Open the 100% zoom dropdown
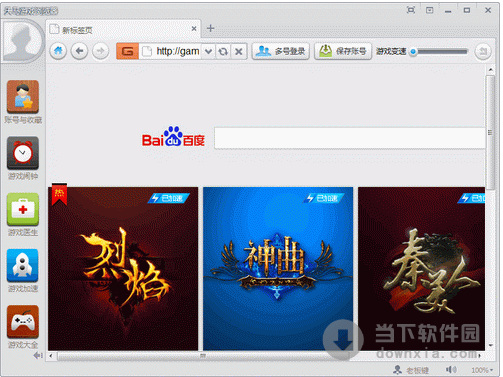 [482, 370]
